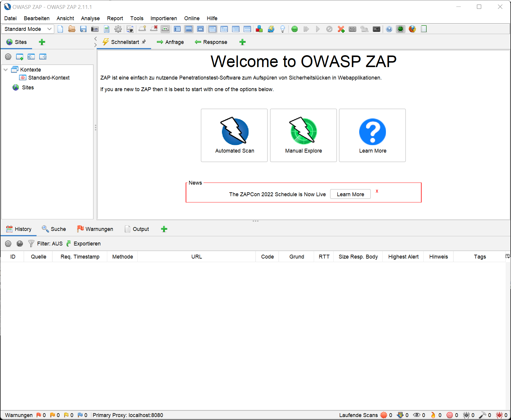The height and width of the screenshot is (420, 511).
Task: Open the history Filter: AUS button
Action: coord(45,244)
